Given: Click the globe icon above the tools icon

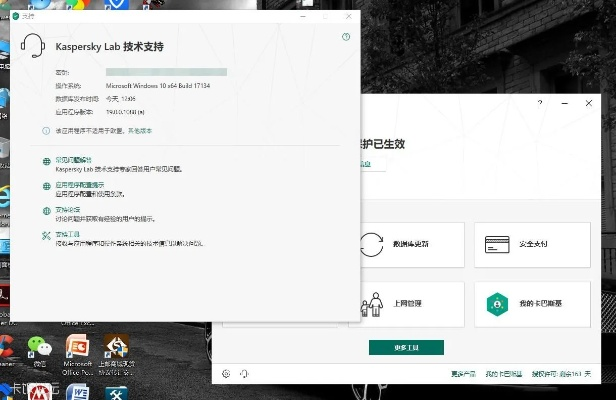Looking at the screenshot, I should [x=46, y=211].
